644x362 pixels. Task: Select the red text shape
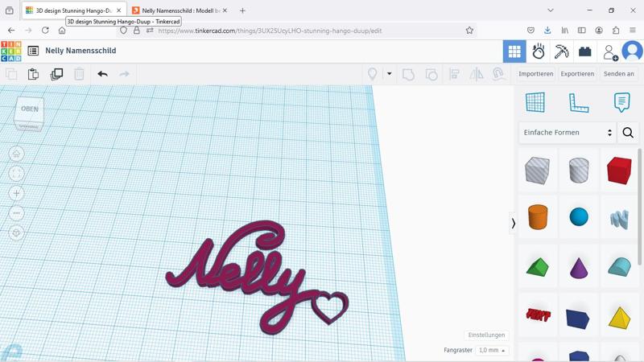538,315
